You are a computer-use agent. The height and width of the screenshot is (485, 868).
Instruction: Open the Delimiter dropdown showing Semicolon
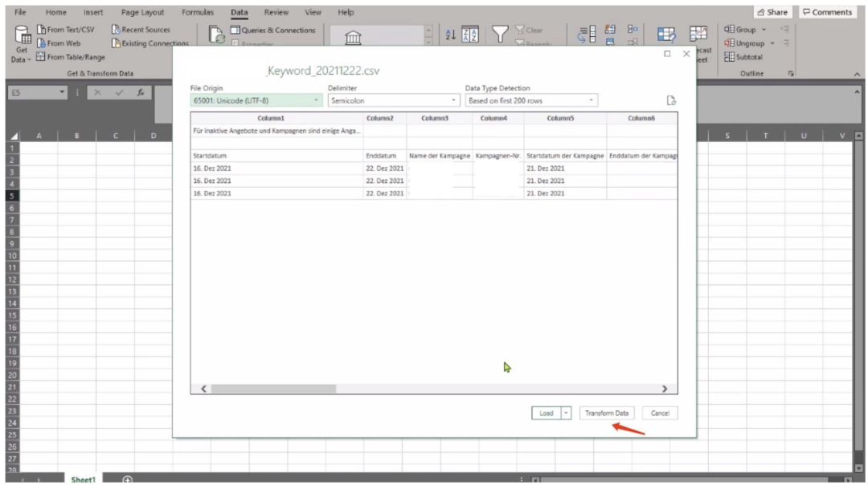tap(394, 101)
